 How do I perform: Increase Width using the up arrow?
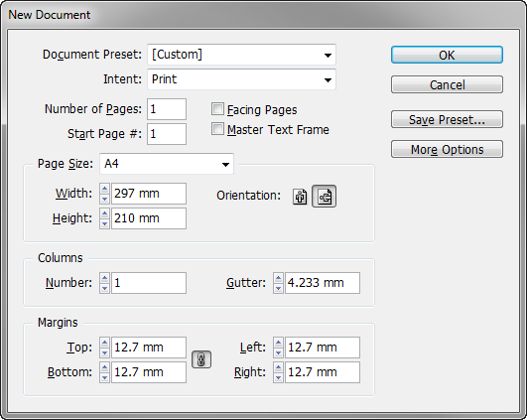pos(104,189)
